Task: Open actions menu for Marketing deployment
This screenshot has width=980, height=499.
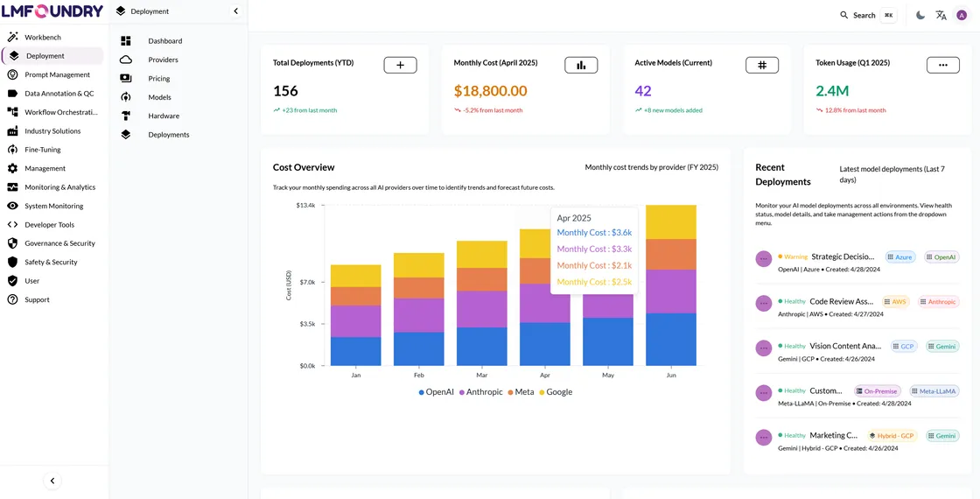Action: pos(764,438)
